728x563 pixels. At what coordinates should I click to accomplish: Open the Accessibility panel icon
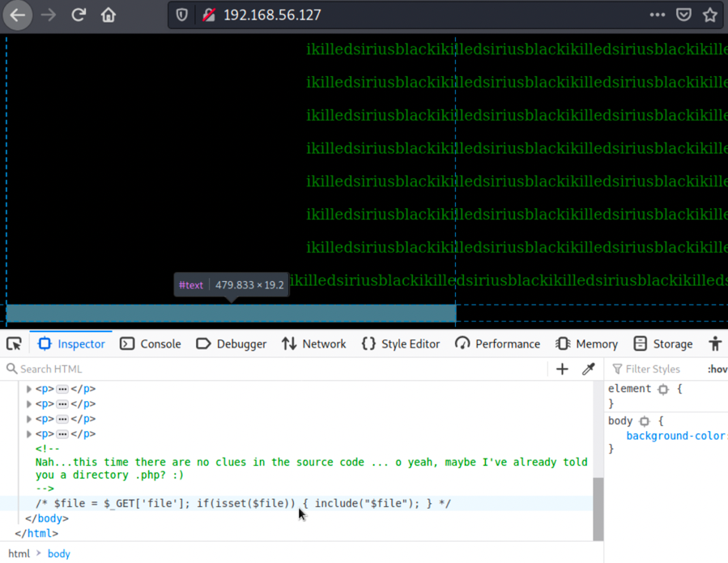(715, 343)
